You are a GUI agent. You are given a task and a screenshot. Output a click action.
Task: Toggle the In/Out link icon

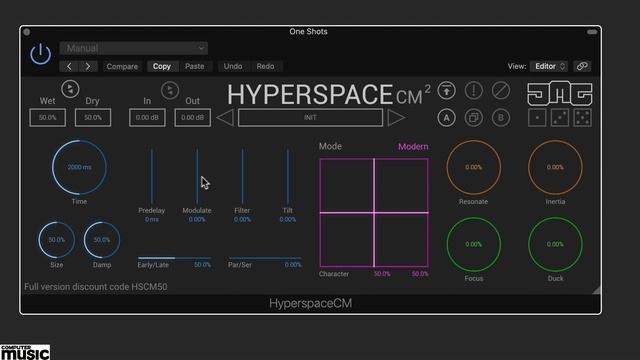[170, 90]
